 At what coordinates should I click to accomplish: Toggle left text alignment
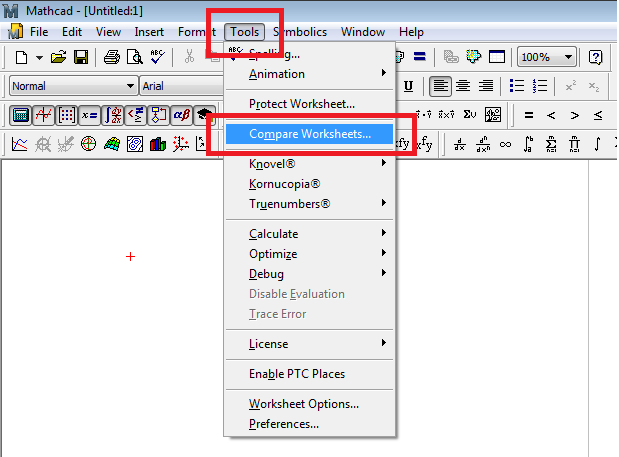coord(440,86)
